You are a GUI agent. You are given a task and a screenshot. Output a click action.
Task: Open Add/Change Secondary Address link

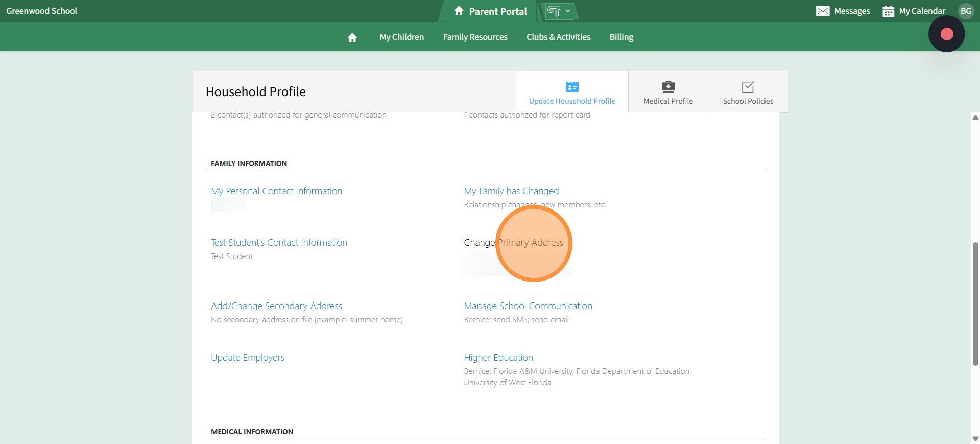click(x=276, y=306)
